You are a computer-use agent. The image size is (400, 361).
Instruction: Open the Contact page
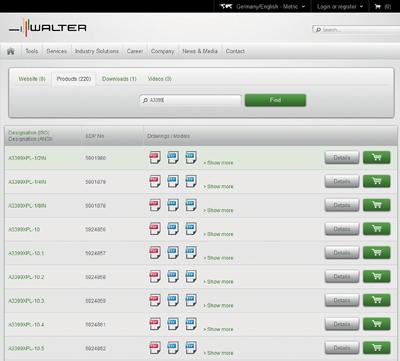pos(235,51)
